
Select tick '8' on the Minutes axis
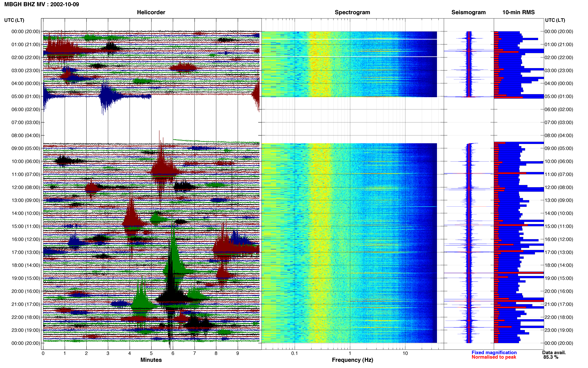(216, 353)
